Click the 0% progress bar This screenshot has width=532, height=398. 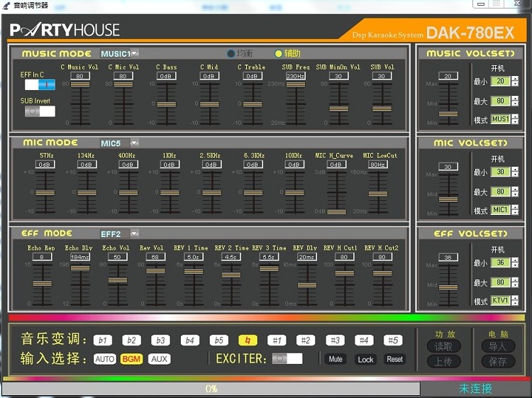point(211,389)
